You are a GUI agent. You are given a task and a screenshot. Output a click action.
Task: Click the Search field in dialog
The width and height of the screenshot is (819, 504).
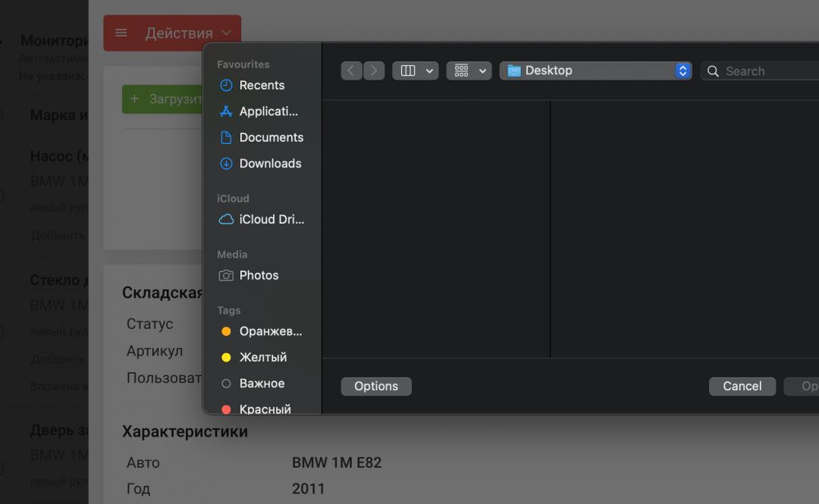[x=760, y=71]
